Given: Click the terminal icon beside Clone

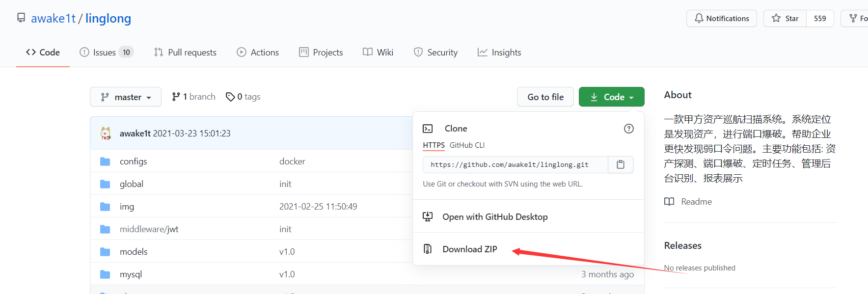Looking at the screenshot, I should pyautogui.click(x=428, y=129).
